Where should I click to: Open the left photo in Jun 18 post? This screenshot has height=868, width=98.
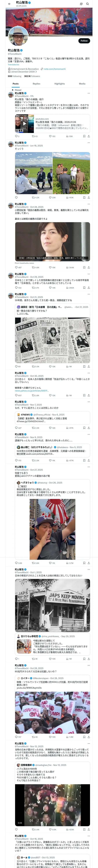pos(33,173)
